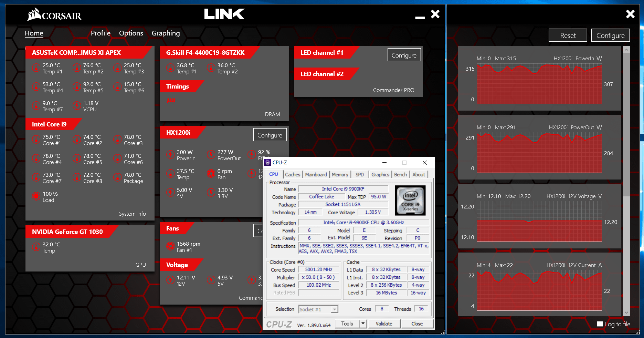Click the red Timings memory icon
Image resolution: width=644 pixels, height=338 pixels.
[x=171, y=100]
